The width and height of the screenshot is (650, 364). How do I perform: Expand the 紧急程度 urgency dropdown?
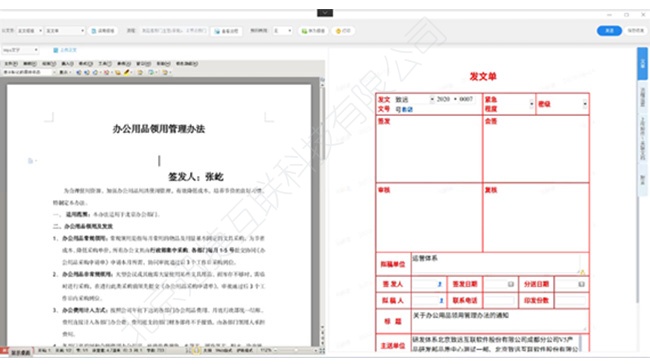pyautogui.click(x=531, y=104)
